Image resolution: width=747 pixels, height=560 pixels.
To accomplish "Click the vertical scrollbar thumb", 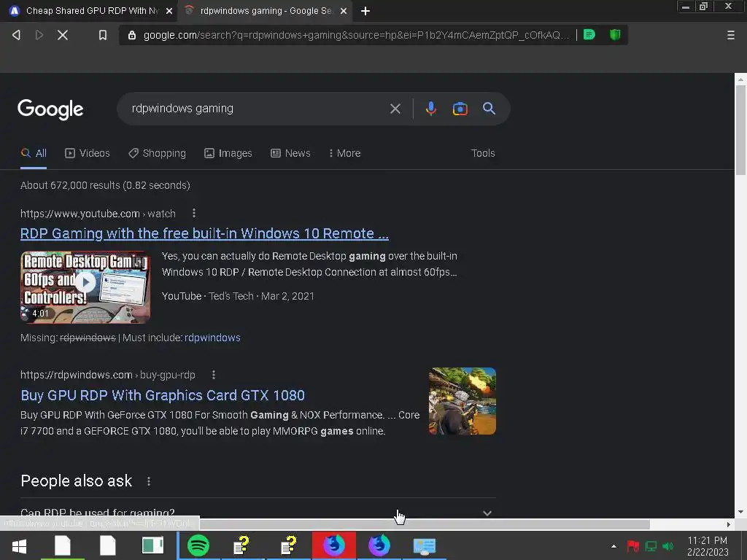I will coord(740,130).
